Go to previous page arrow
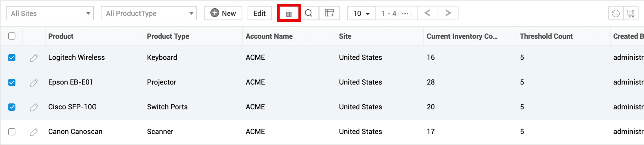The image size is (644, 145). [x=427, y=13]
